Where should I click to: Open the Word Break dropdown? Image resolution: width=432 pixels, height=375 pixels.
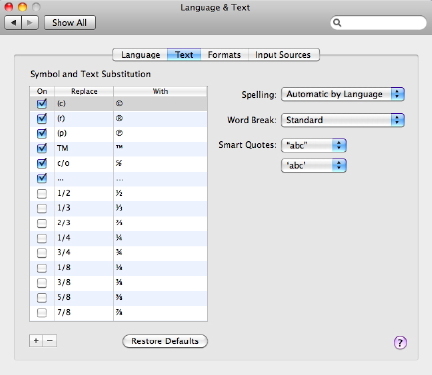coord(343,120)
